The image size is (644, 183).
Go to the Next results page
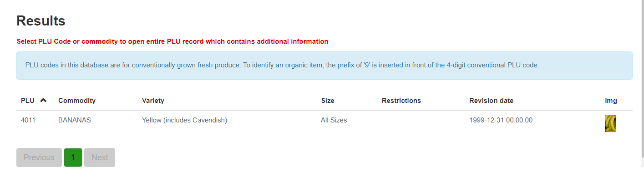100,158
